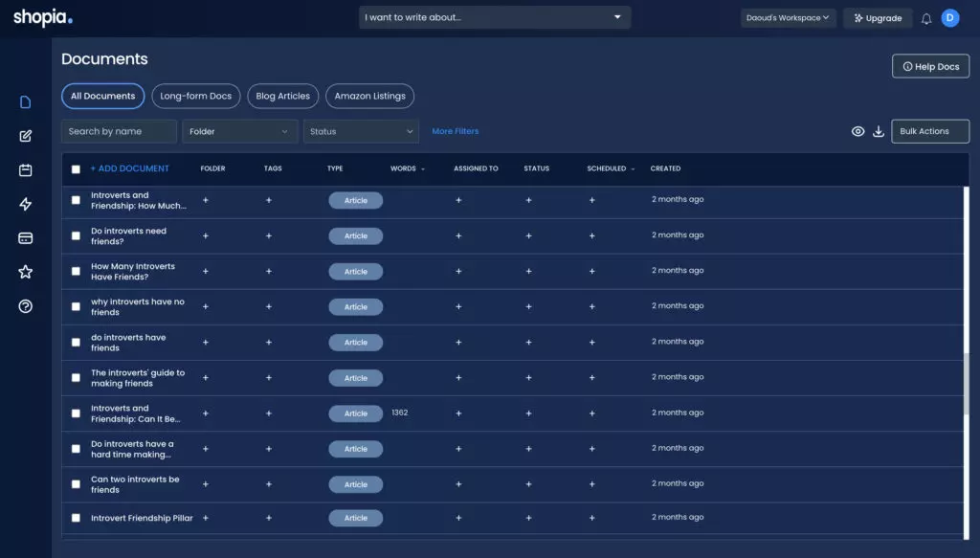This screenshot has height=558, width=980.
Task: Click the download icon above table
Action: click(x=879, y=131)
